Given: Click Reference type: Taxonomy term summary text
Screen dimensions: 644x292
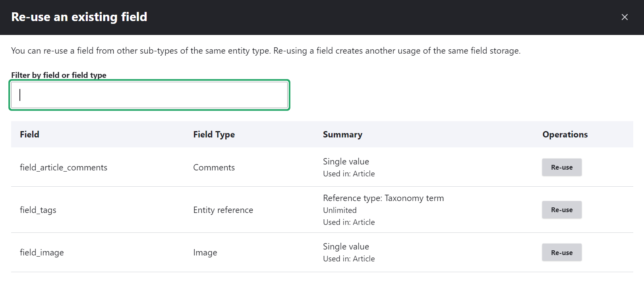Looking at the screenshot, I should pyautogui.click(x=383, y=198).
